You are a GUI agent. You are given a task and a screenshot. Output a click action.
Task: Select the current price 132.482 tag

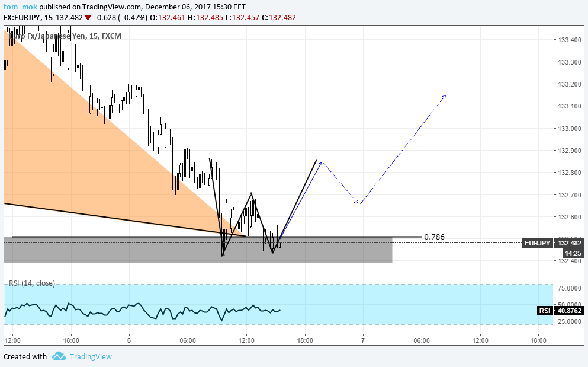(569, 244)
